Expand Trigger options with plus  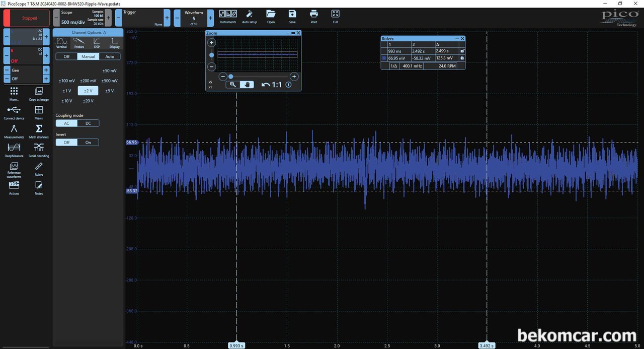pos(167,18)
